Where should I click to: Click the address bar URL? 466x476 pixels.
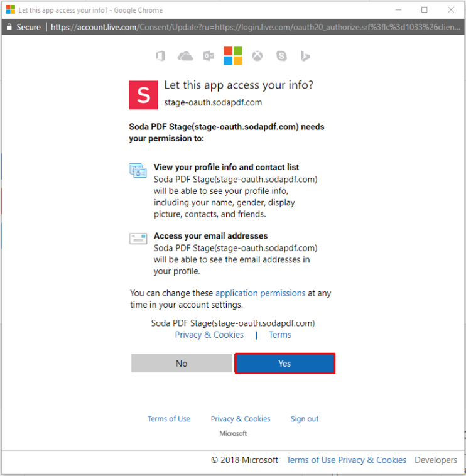[x=256, y=28]
